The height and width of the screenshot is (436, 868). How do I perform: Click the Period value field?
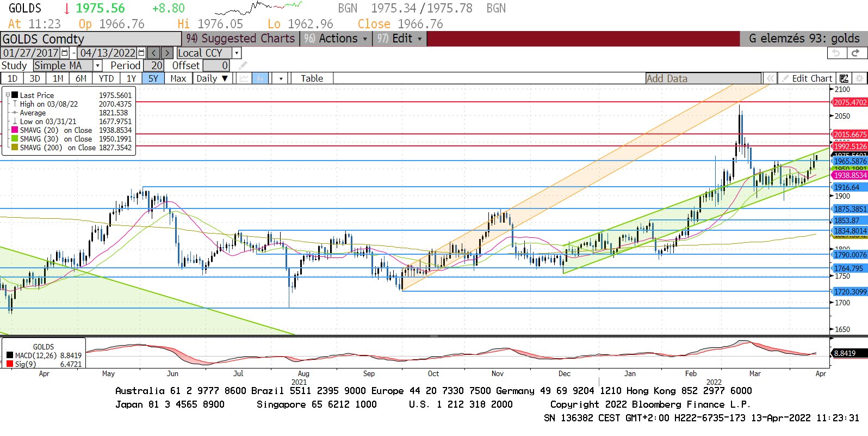[154, 65]
